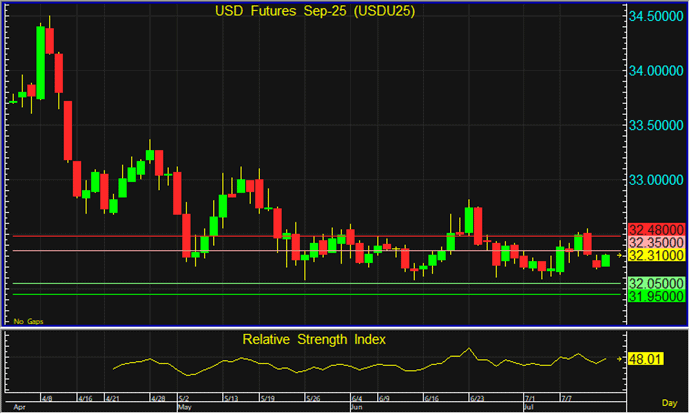Screen dimensions: 690x414
Task: Click the Jul month label on axis
Action: pos(529,408)
